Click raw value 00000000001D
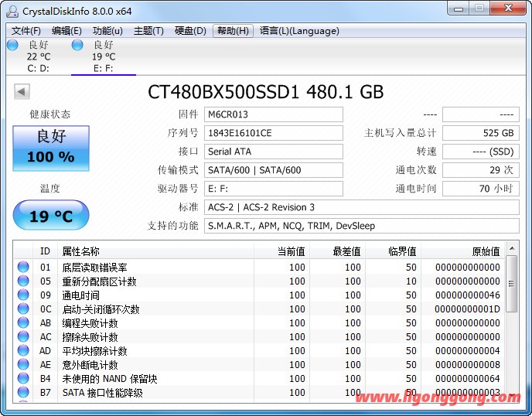The width and height of the screenshot is (532, 416). pyautogui.click(x=468, y=309)
